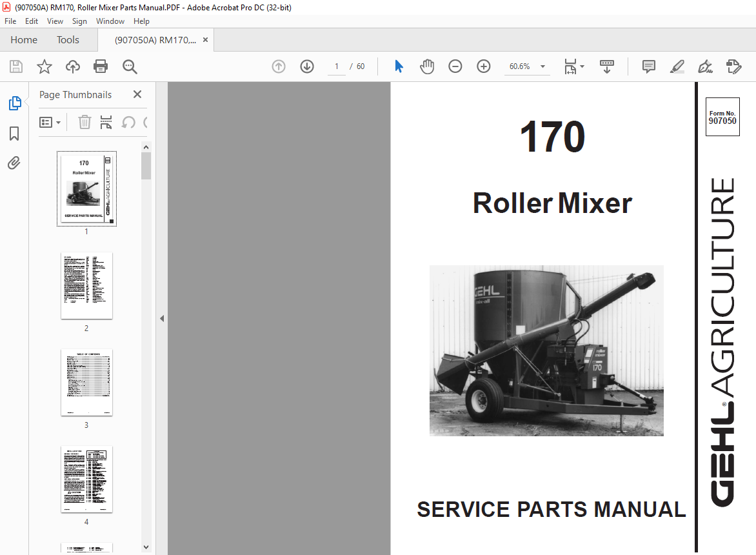Click the page number input field
756x555 pixels.
(x=337, y=66)
